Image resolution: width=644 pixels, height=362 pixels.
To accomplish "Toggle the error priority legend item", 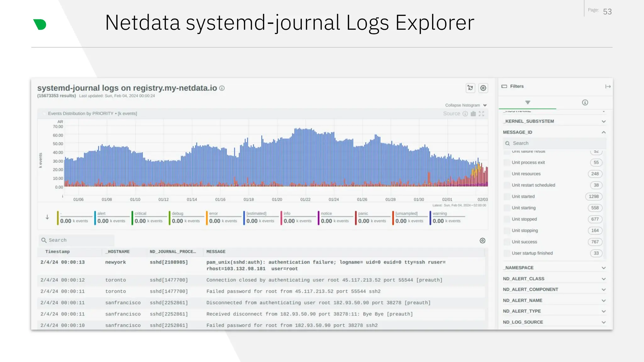I will tap(223, 217).
